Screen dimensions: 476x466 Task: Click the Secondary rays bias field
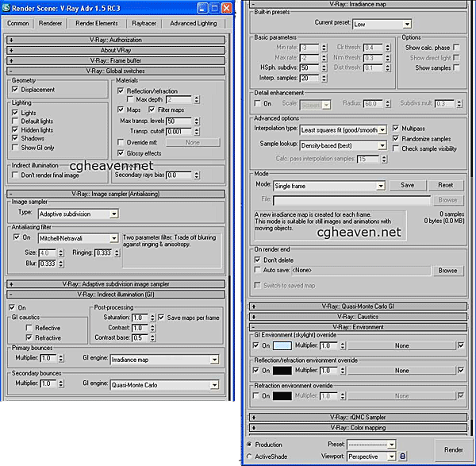[x=178, y=175]
